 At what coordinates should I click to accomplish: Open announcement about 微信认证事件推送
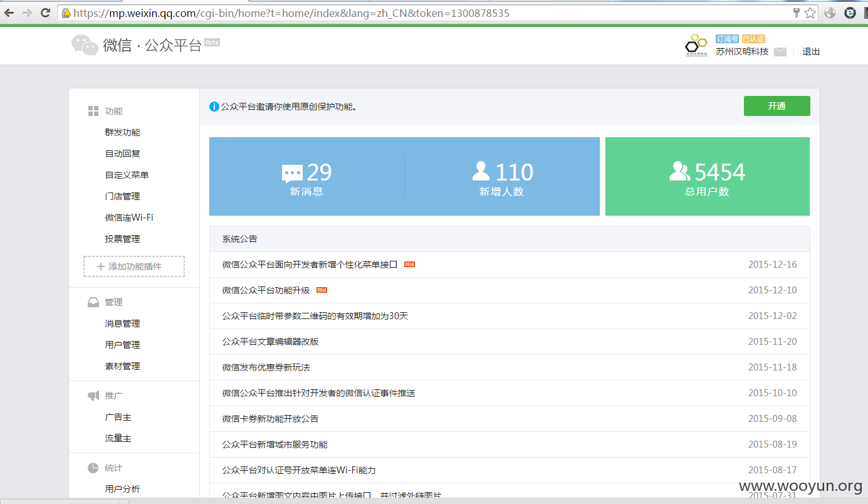319,393
